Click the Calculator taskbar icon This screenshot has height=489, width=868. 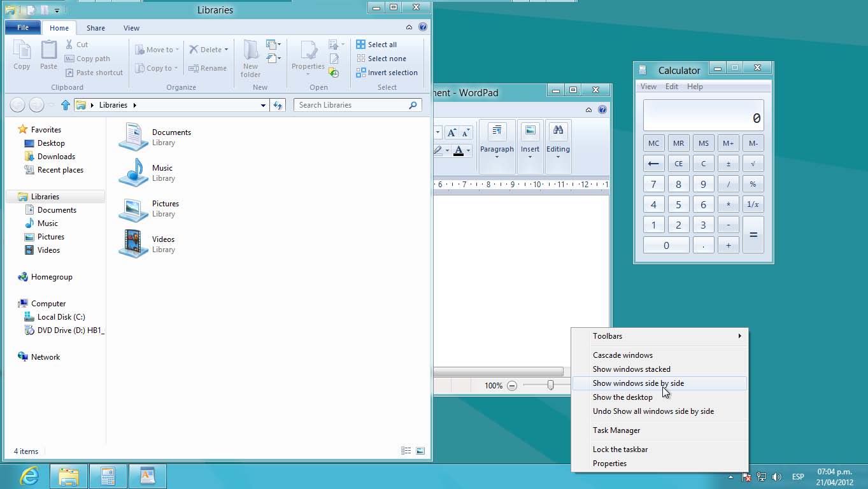pos(108,476)
